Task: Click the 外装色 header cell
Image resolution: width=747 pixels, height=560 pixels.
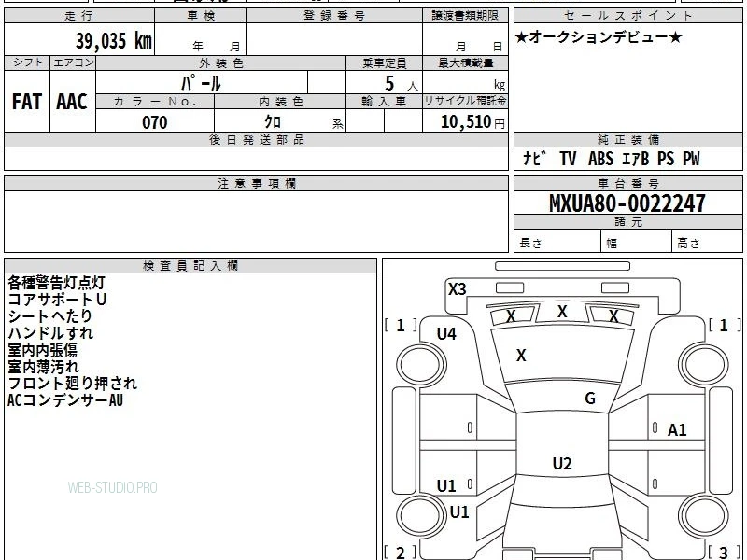Action: tap(221, 63)
